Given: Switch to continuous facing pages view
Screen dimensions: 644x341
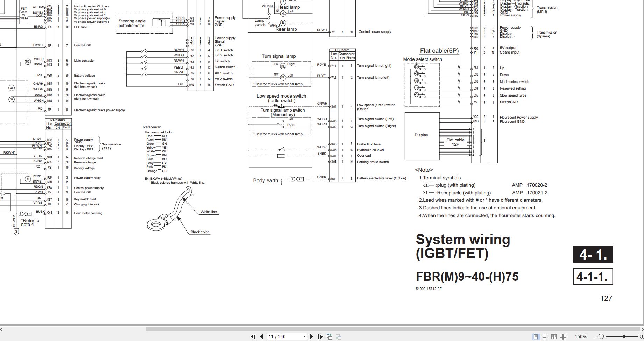Looking at the screenshot, I should pyautogui.click(x=563, y=336).
